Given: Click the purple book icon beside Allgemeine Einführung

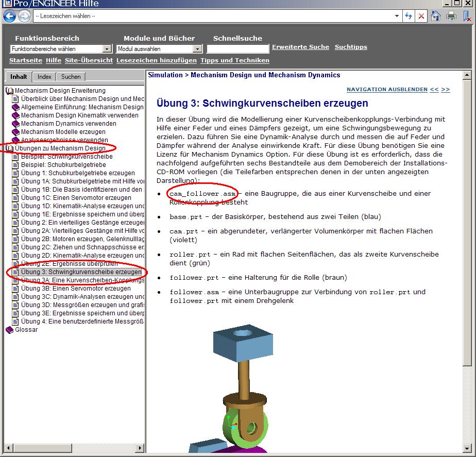Looking at the screenshot, I should [15, 107].
